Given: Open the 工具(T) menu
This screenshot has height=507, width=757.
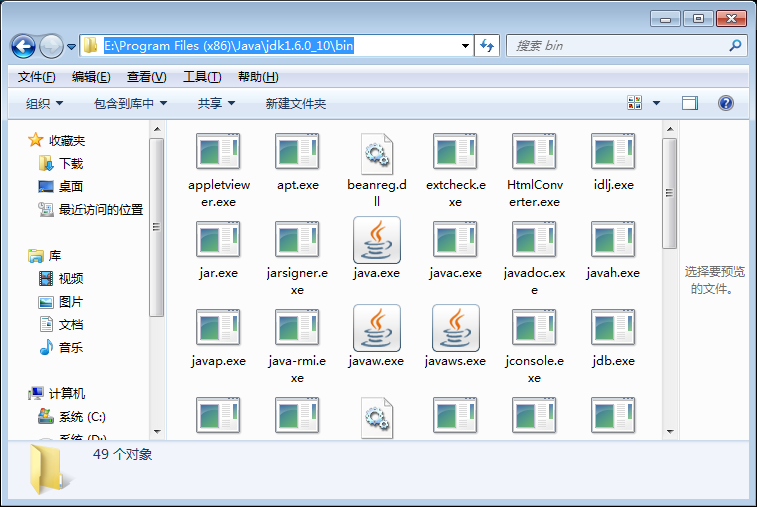Looking at the screenshot, I should [202, 77].
